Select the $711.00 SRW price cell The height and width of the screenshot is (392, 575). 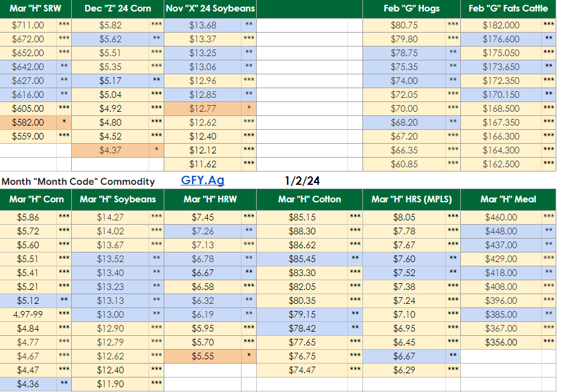point(28,25)
